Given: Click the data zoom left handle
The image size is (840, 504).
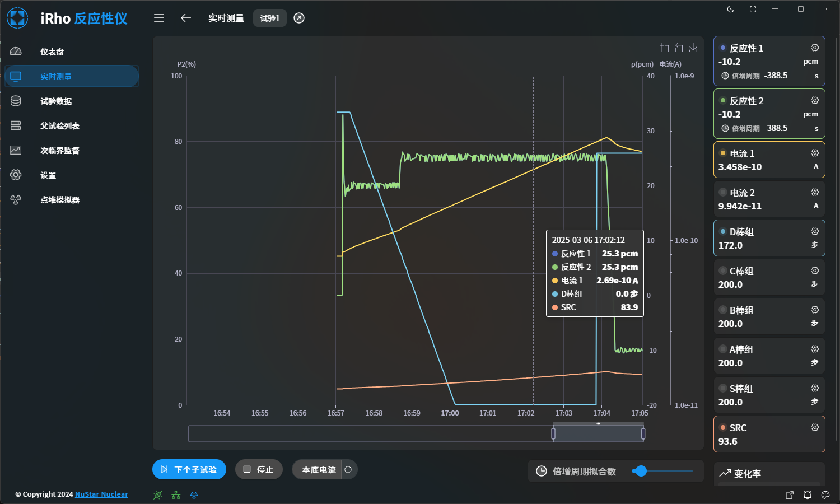Looking at the screenshot, I should [x=553, y=433].
